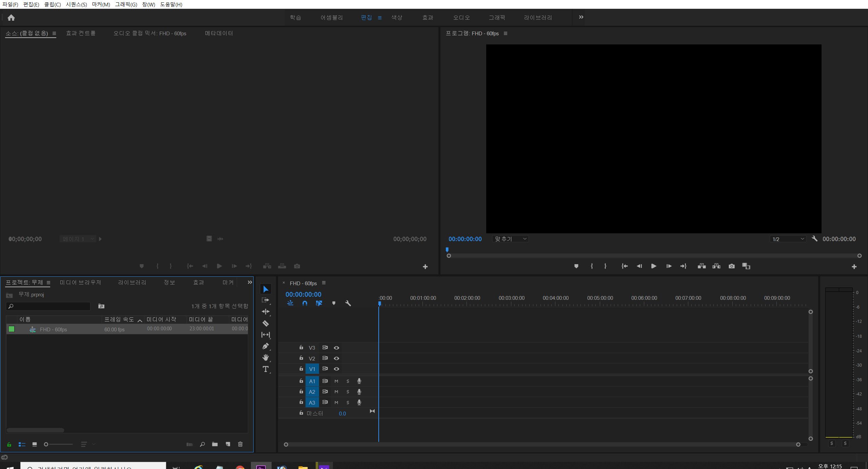This screenshot has height=469, width=868.
Task: Open the 맞추기 zoom level dropdown
Action: (510, 239)
